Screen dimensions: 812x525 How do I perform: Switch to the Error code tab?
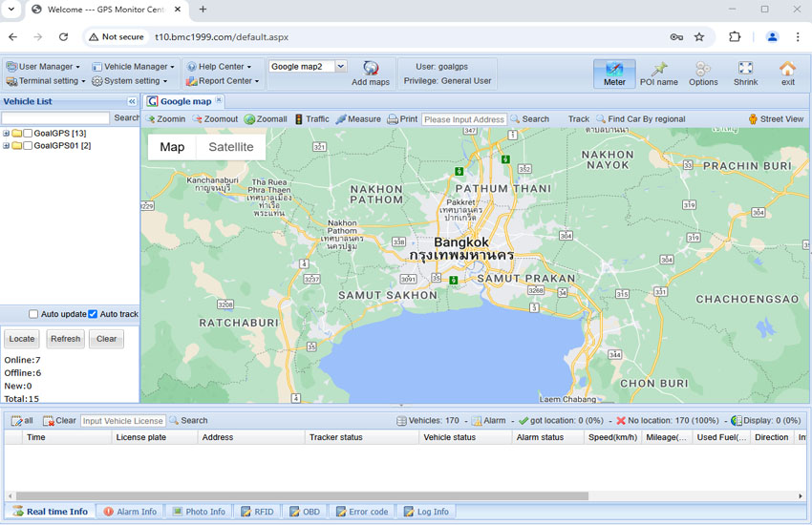point(362,512)
